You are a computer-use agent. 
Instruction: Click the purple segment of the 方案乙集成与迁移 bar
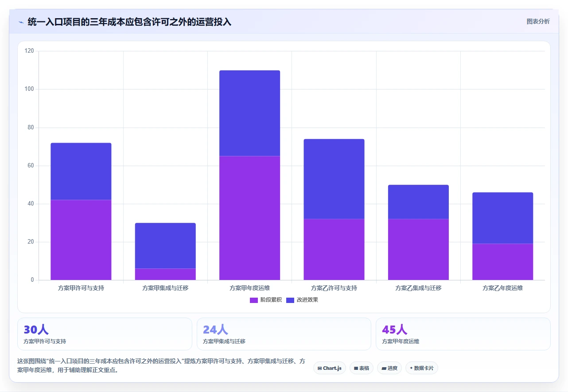[418, 249]
